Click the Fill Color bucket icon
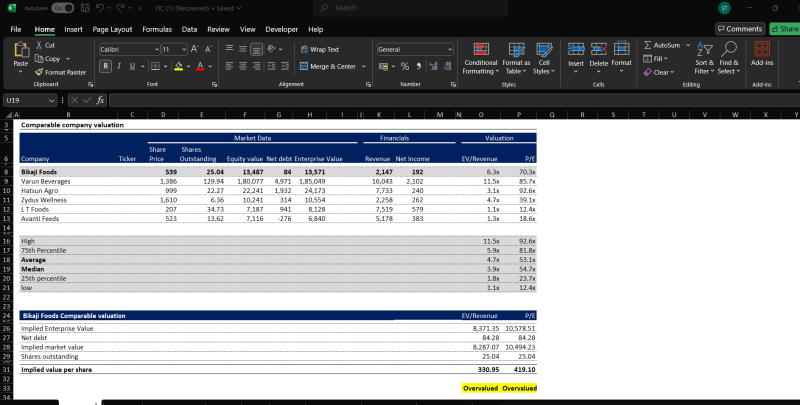Screen dimensions: 800x405 [x=179, y=66]
